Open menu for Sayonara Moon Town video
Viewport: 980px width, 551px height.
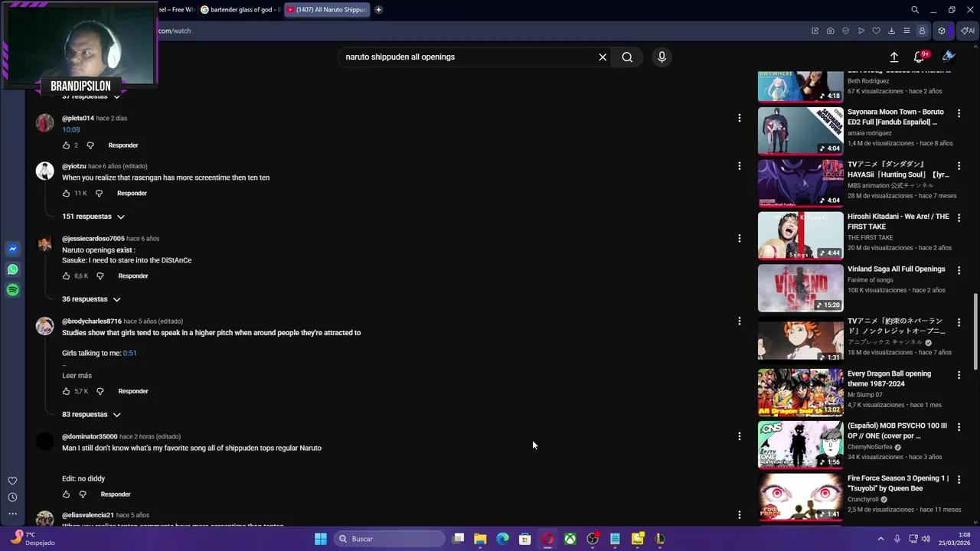959,113
